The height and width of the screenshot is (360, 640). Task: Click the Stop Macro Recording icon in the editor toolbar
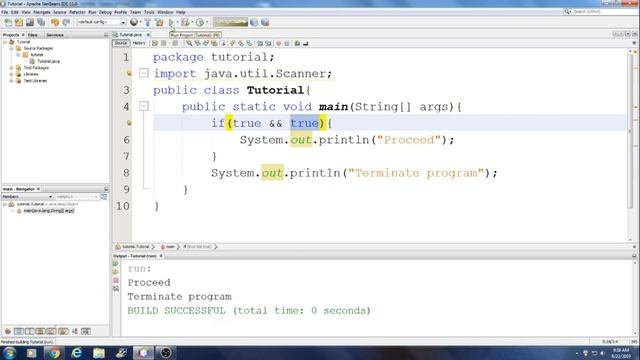pyautogui.click(x=287, y=43)
